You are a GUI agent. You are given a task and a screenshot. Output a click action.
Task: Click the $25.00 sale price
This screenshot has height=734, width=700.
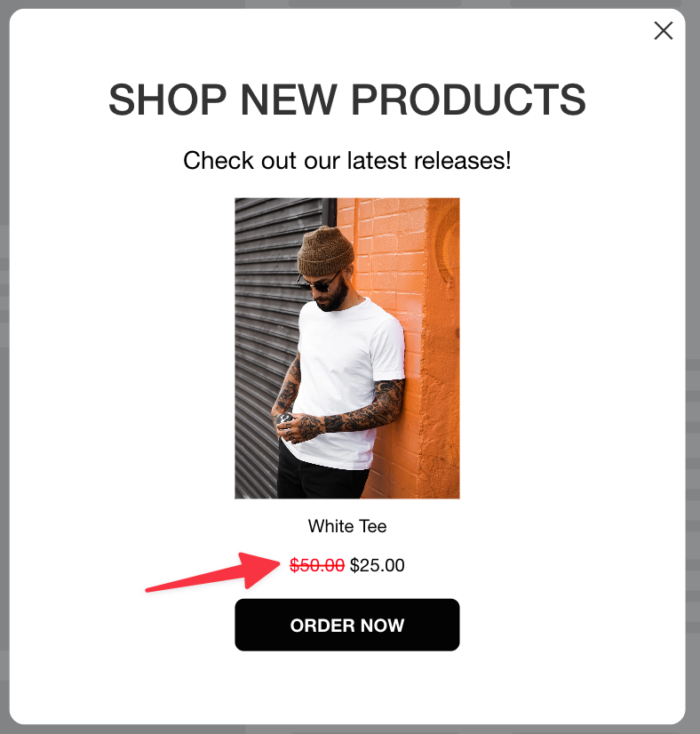coord(378,565)
